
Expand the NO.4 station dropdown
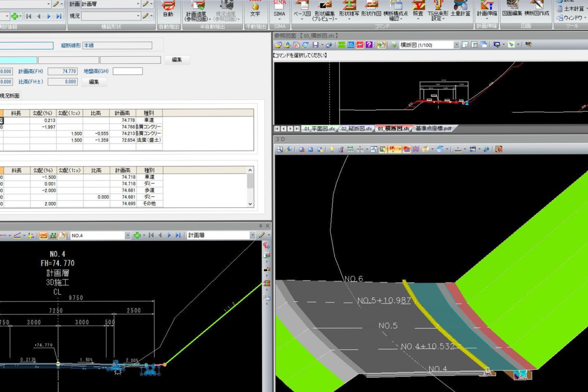click(127, 235)
